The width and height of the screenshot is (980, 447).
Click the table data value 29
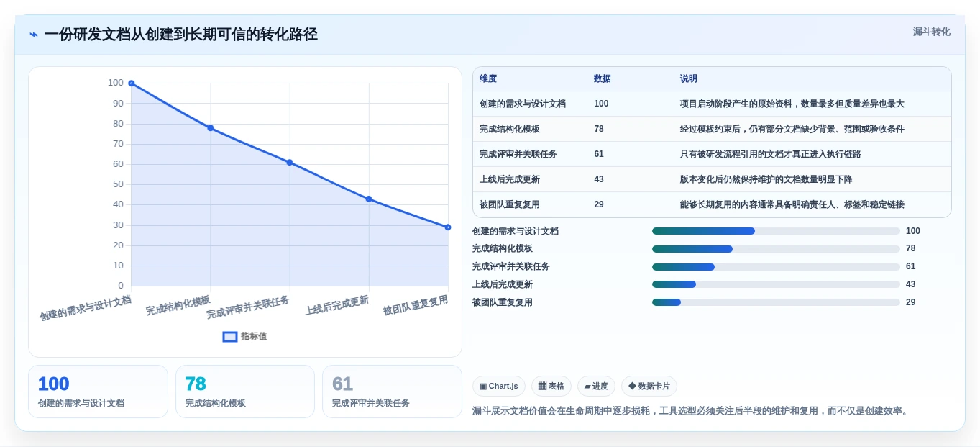[x=599, y=204]
